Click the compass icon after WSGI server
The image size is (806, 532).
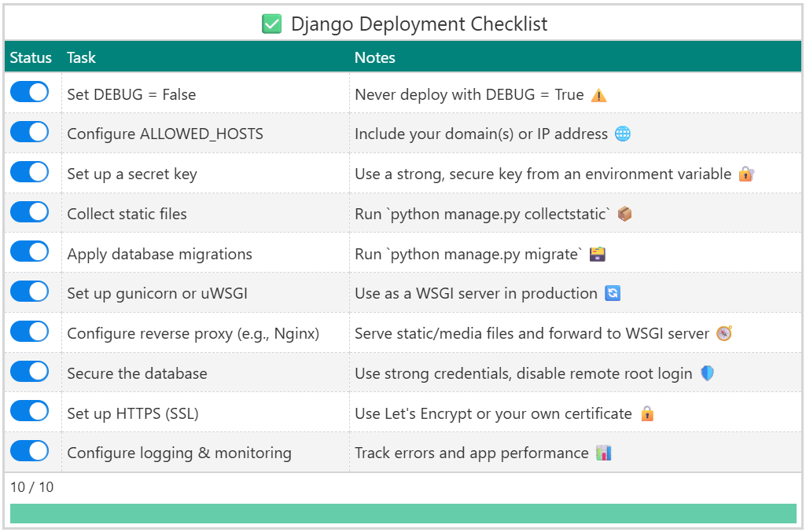(x=724, y=333)
